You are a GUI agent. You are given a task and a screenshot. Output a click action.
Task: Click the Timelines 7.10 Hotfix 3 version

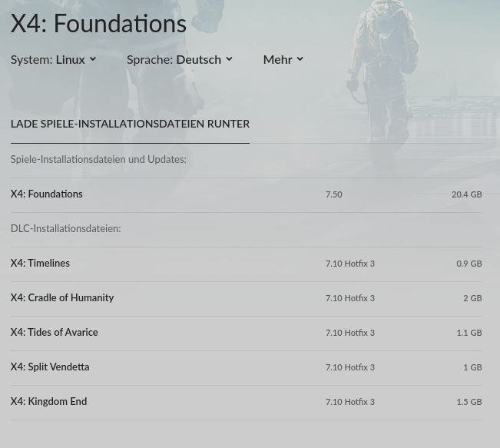(x=350, y=264)
